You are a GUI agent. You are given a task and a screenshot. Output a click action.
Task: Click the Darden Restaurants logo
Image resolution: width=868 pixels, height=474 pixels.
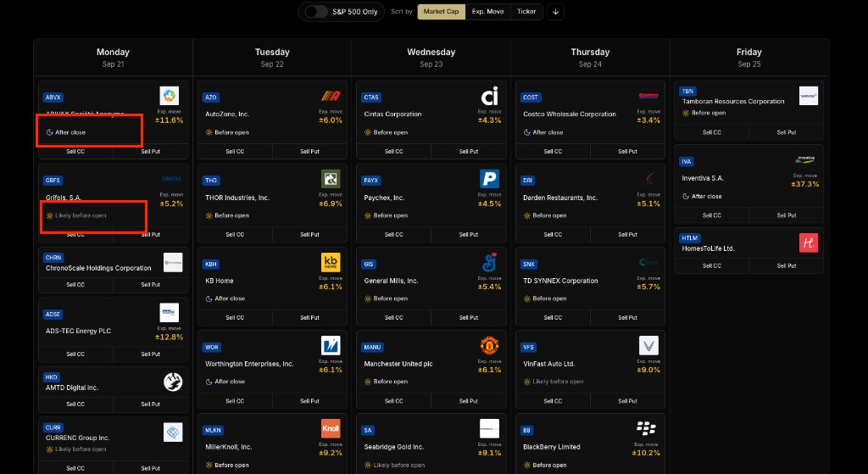point(650,179)
